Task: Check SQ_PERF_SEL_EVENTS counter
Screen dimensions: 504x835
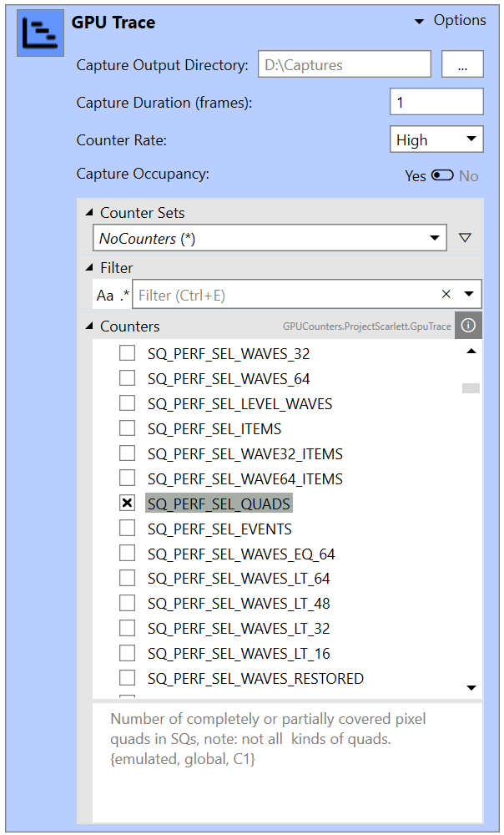Action: tap(127, 529)
